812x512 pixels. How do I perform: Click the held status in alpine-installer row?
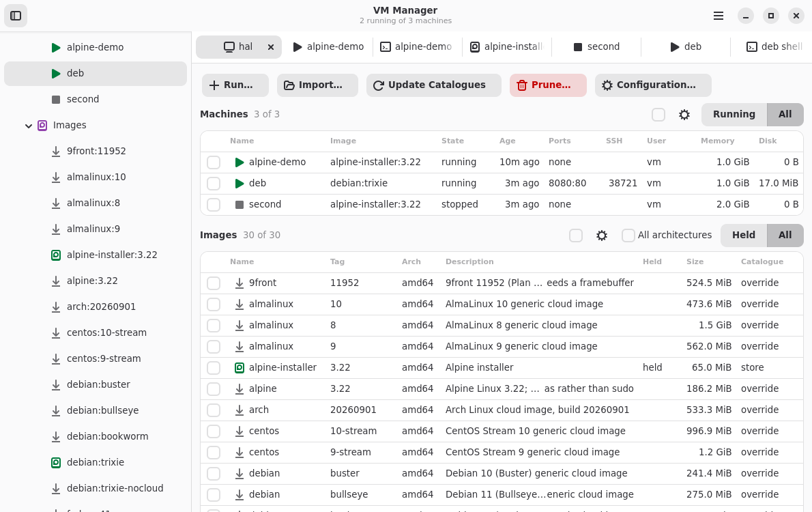pyautogui.click(x=652, y=368)
